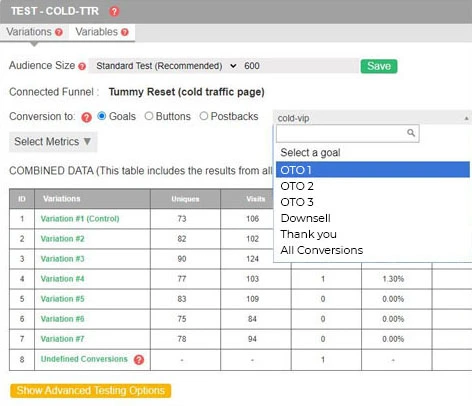This screenshot has height=406, width=472.
Task: Open Variation #1 (Control) link
Action: click(80, 219)
